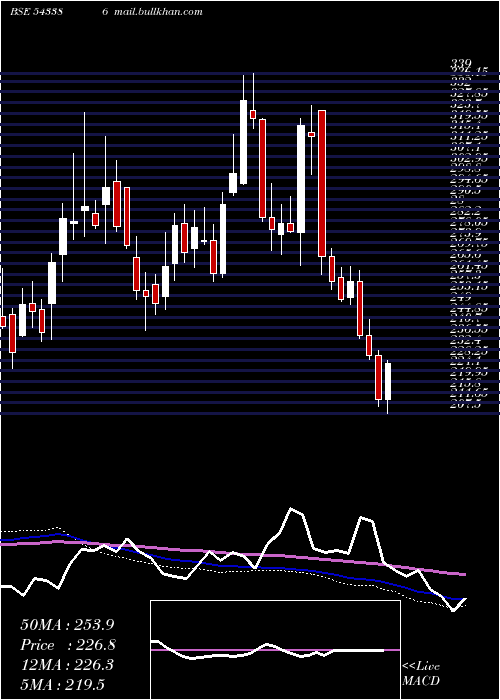The width and height of the screenshot is (500, 700).
Task: Click the last white candlestick on the chart
Action: pos(388,381)
